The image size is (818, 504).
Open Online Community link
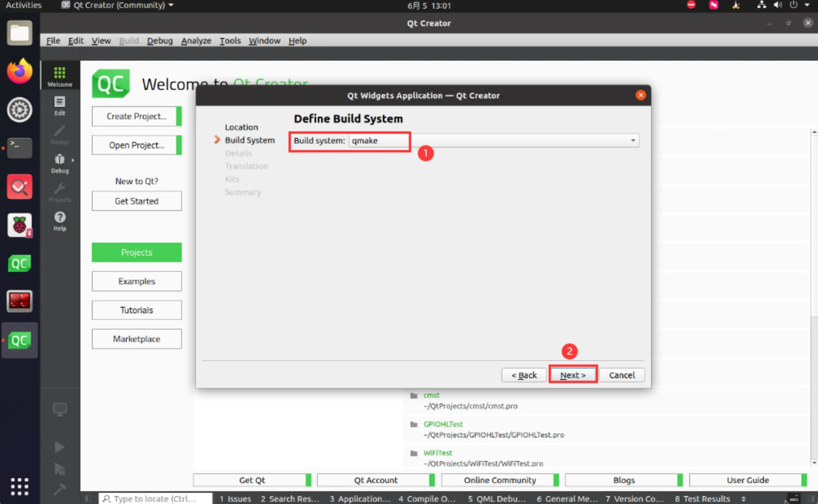[500, 480]
